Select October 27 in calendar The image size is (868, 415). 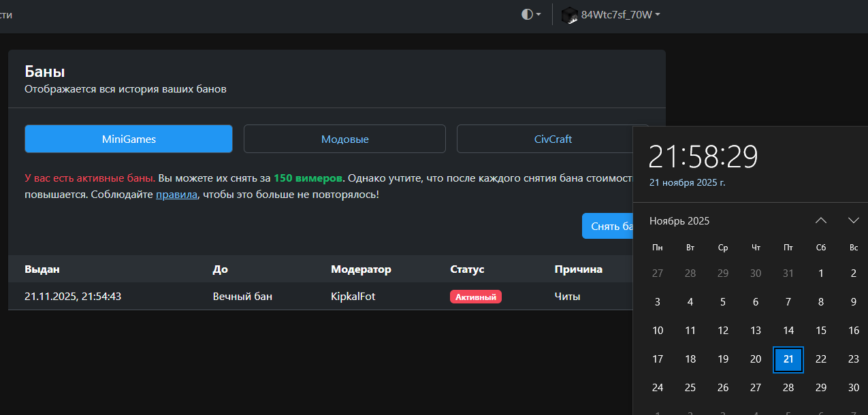click(x=658, y=273)
